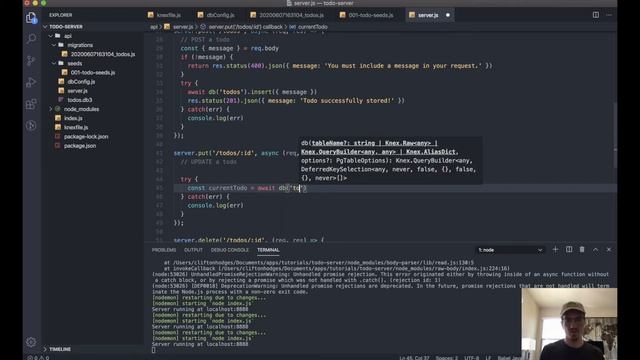Click the LF end-of-line status item

(489, 358)
